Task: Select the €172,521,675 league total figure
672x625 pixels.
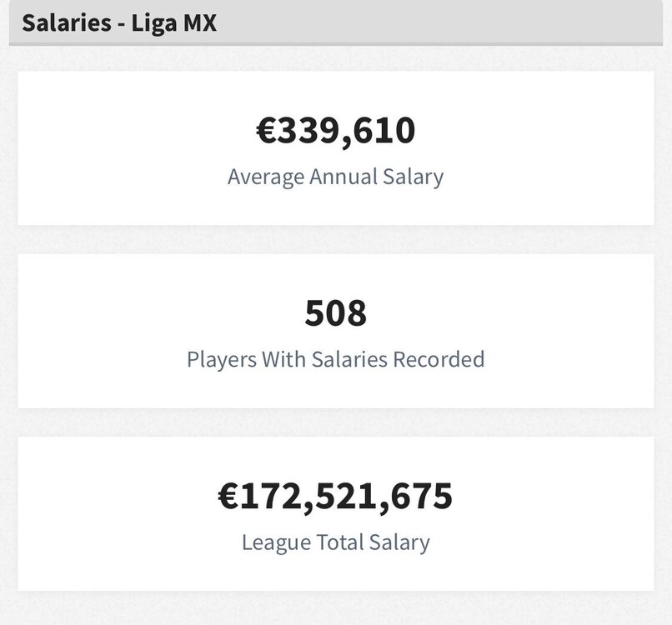Action: (x=335, y=497)
